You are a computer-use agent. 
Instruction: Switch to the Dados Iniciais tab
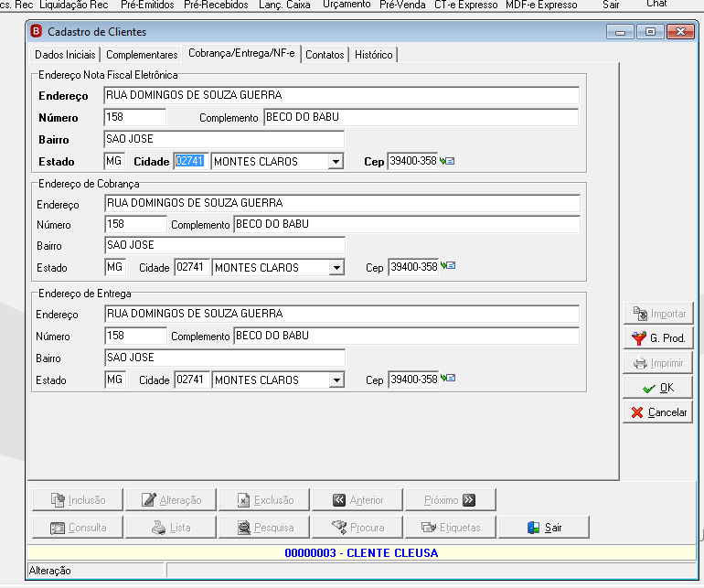(x=65, y=54)
